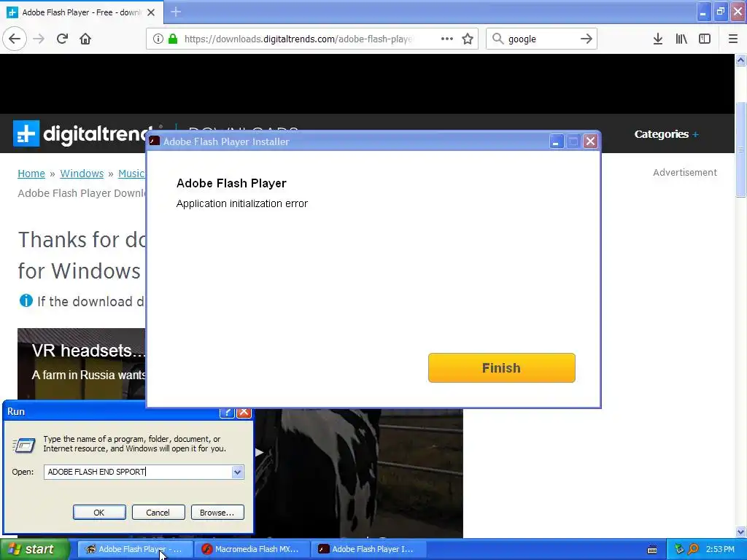
Task: Open page actions three-dot menu
Action: (447, 39)
